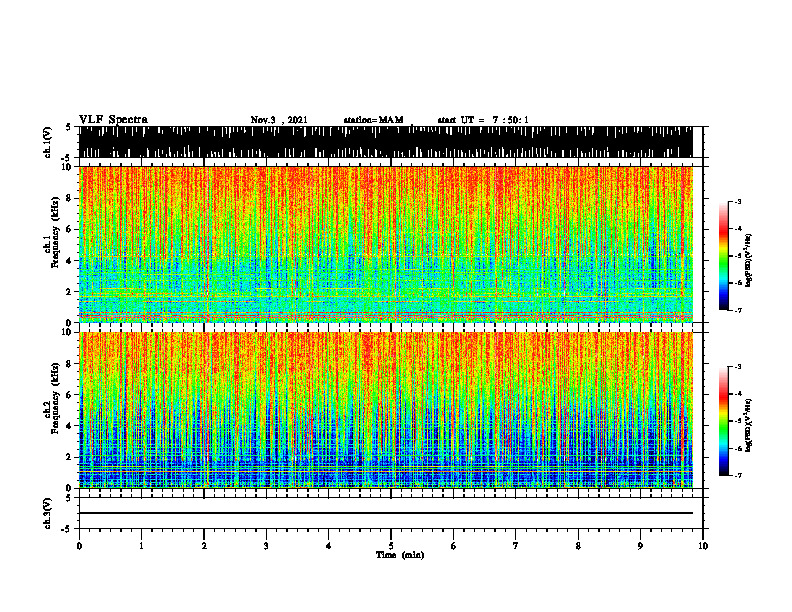Click the ch.1 spectrogram color scale bar
Screen dimensions: 792x612
coord(723,256)
